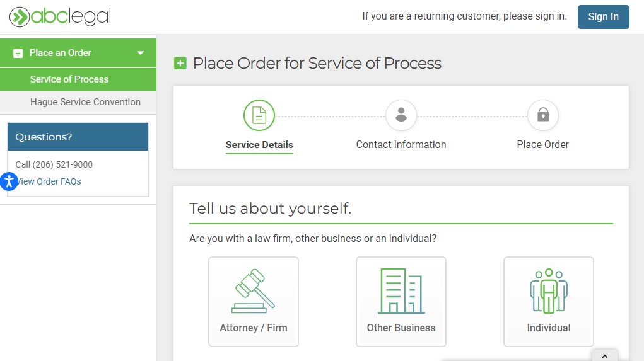Image resolution: width=644 pixels, height=361 pixels.
Task: Select the Attorney / Firm gavel icon
Action: 254,292
